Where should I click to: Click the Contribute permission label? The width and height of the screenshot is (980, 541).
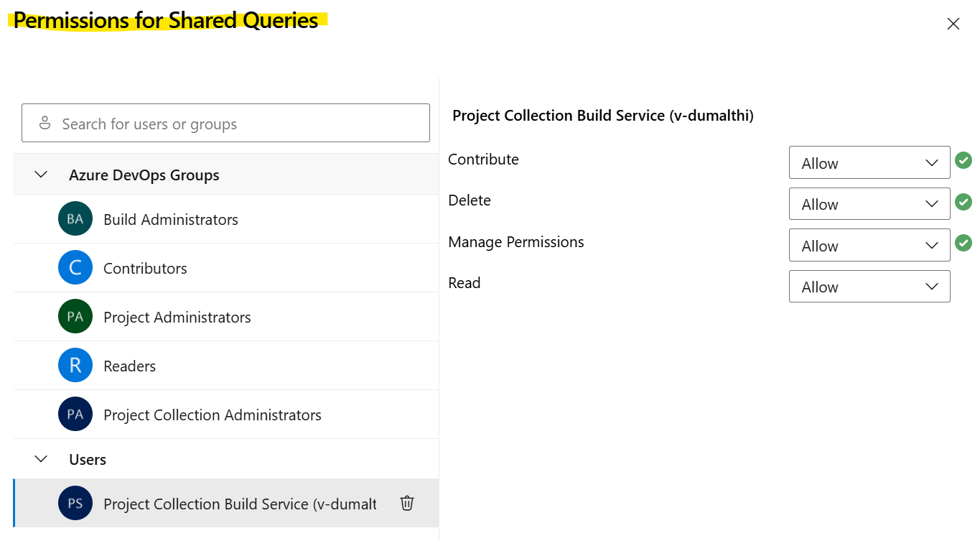[x=483, y=159]
